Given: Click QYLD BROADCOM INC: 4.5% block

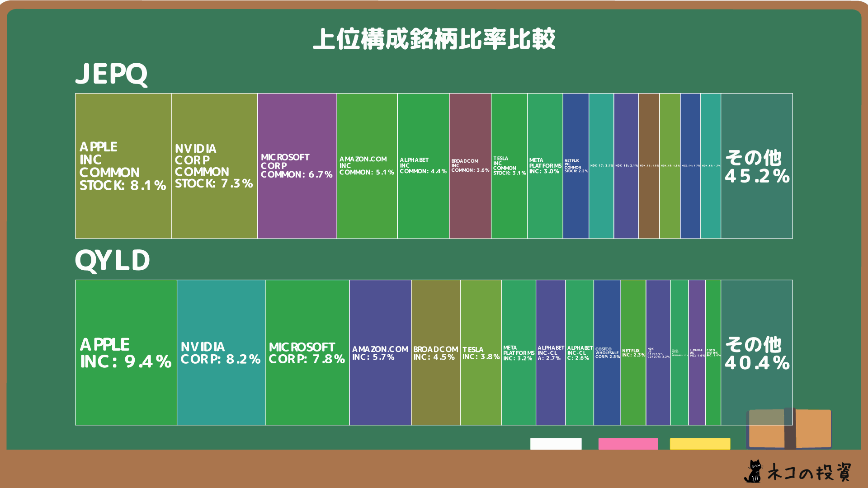Looking at the screenshot, I should click(x=436, y=352).
